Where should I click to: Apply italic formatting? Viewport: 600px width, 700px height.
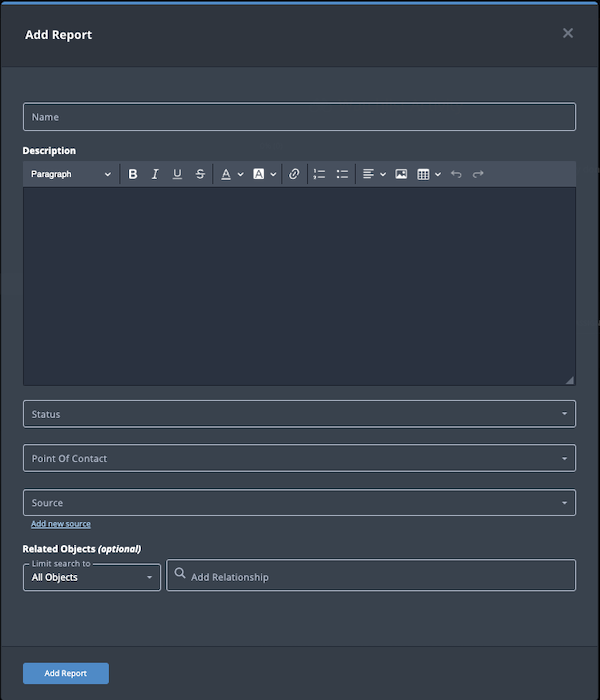click(155, 174)
